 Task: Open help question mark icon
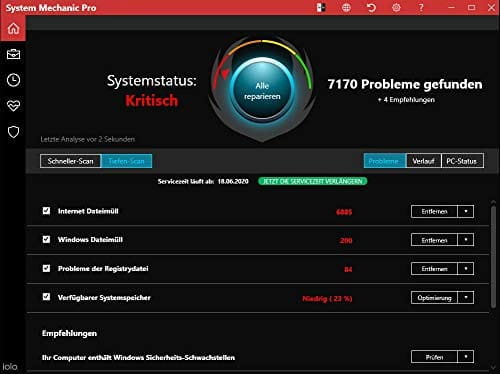[421, 7]
